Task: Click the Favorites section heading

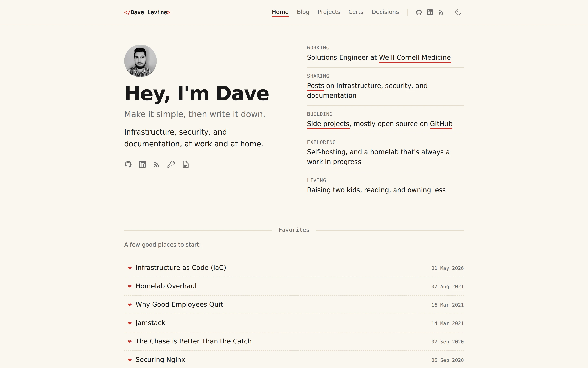Action: pyautogui.click(x=294, y=230)
